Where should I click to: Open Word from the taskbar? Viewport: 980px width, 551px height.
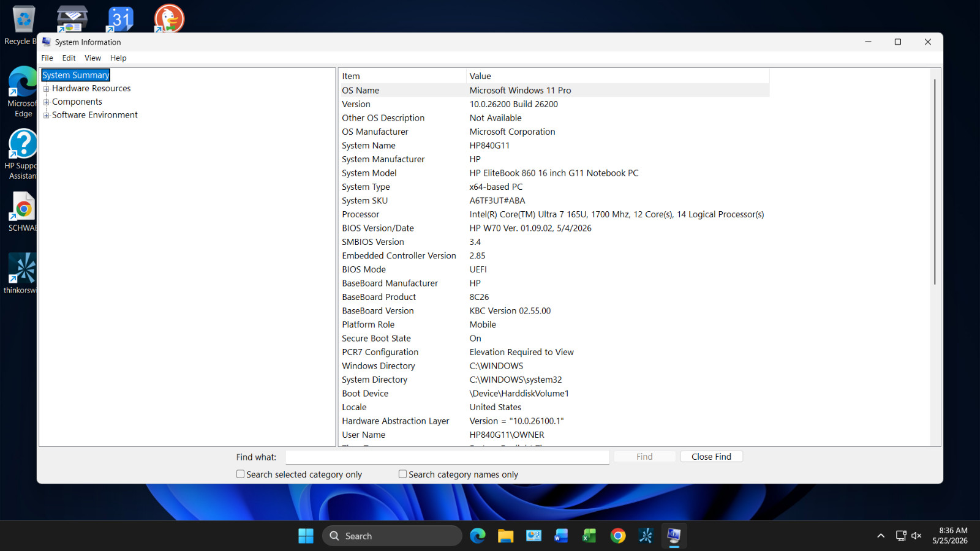561,536
